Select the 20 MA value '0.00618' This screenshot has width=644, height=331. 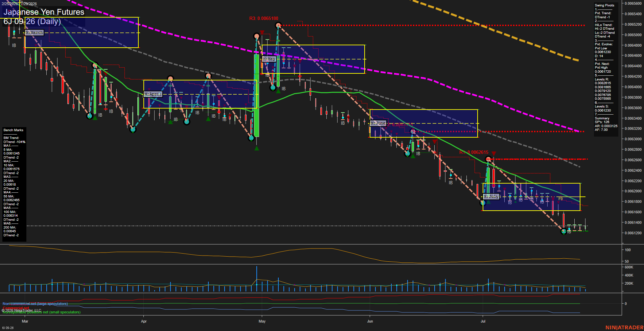click(10, 185)
